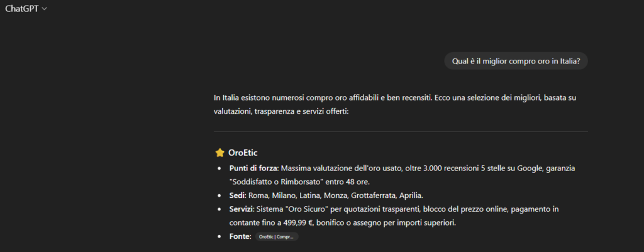This screenshot has width=644, height=252.
Task: Click the "Sedi" bold label
Action: pos(238,195)
